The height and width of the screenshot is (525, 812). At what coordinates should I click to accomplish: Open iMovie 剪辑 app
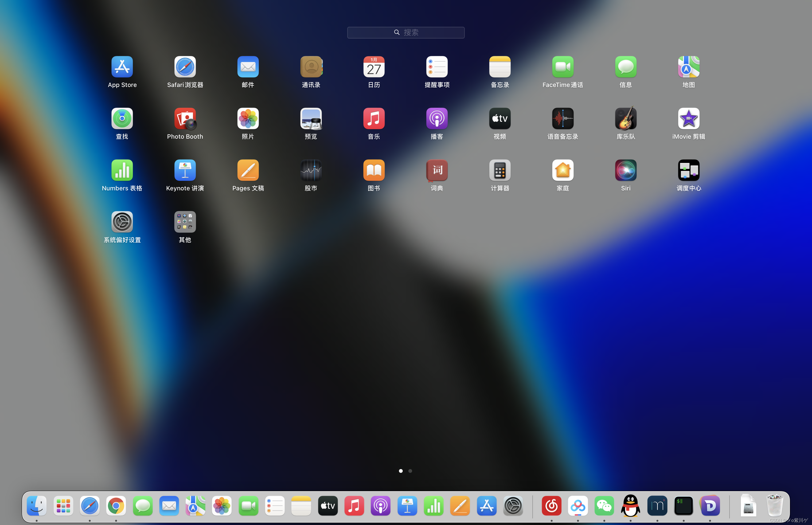pos(688,119)
